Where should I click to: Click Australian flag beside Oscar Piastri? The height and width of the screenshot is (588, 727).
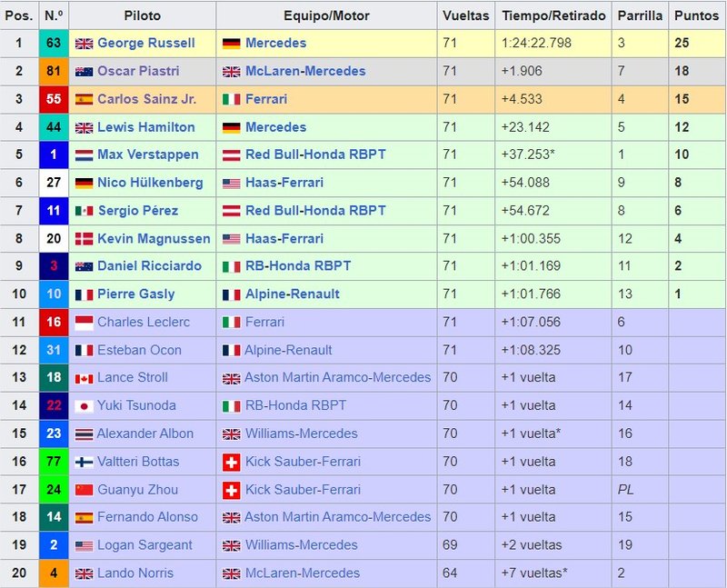point(84,72)
